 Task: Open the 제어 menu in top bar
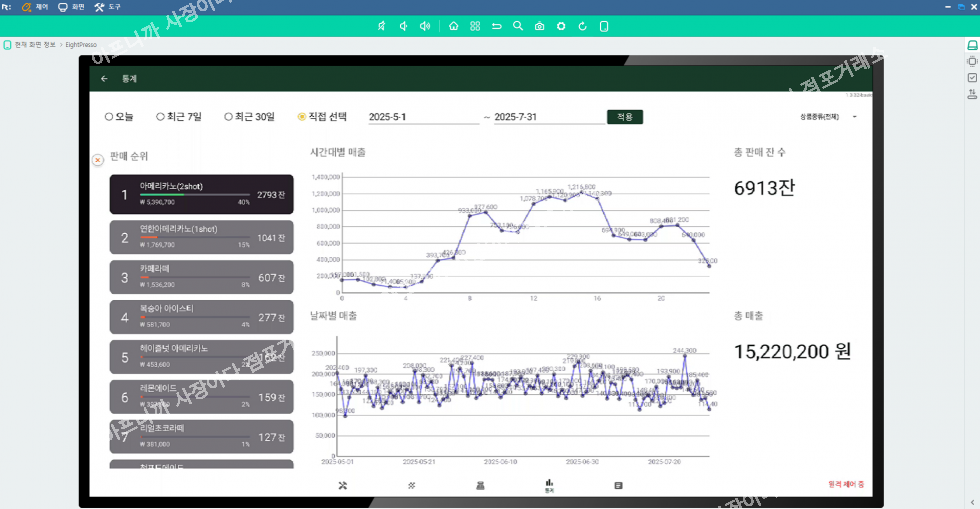pyautogui.click(x=35, y=7)
